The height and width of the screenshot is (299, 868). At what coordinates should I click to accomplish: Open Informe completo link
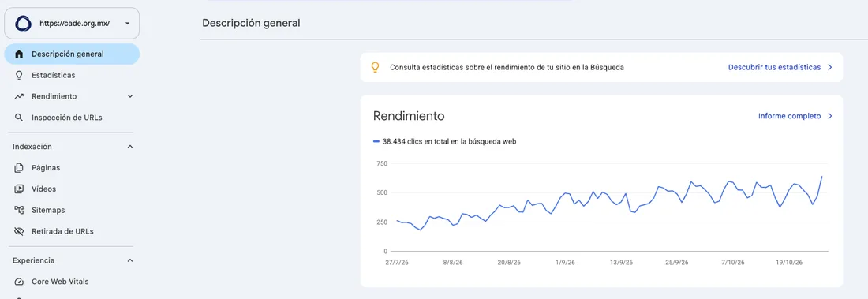(x=789, y=116)
